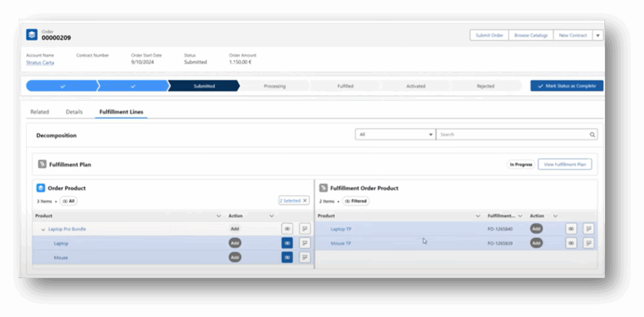Click the search magnifier icon in Decomposition
The height and width of the screenshot is (317, 644).
592,135
